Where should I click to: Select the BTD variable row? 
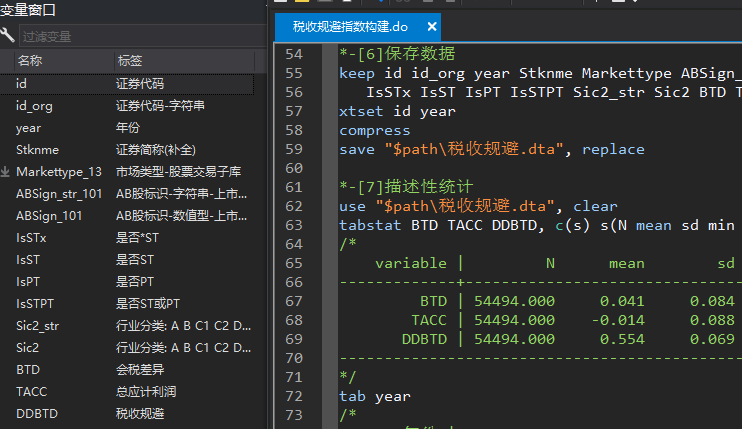click(x=28, y=370)
